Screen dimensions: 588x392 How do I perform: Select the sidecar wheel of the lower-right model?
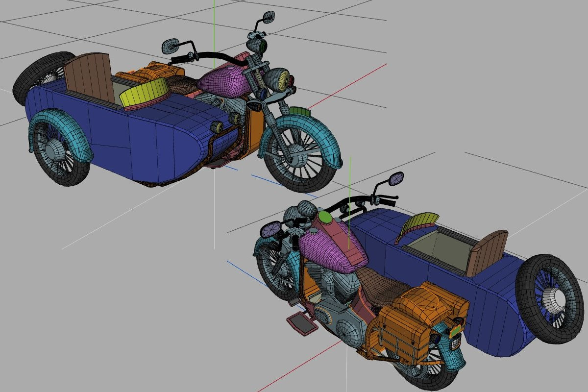(550, 299)
